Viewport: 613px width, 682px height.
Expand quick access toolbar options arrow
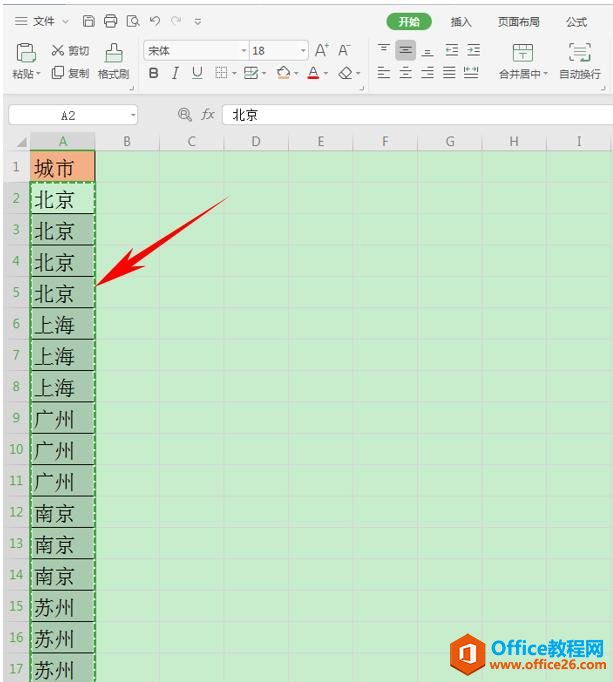[198, 21]
